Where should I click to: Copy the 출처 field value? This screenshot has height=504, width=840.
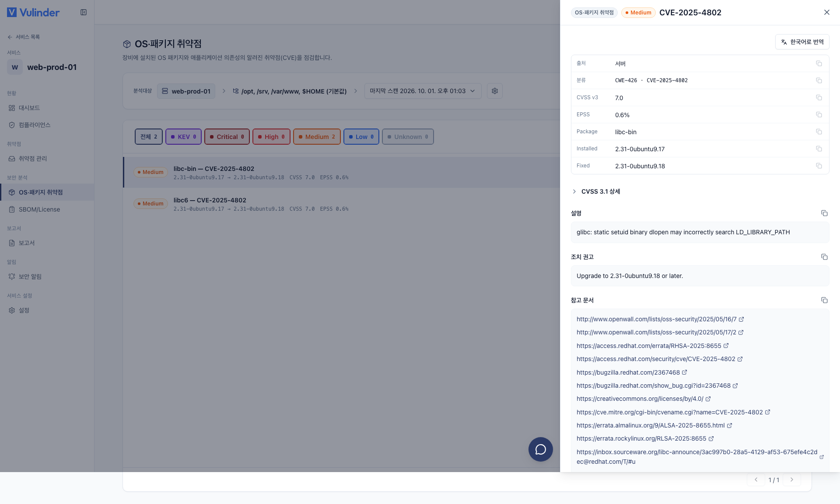click(x=819, y=63)
